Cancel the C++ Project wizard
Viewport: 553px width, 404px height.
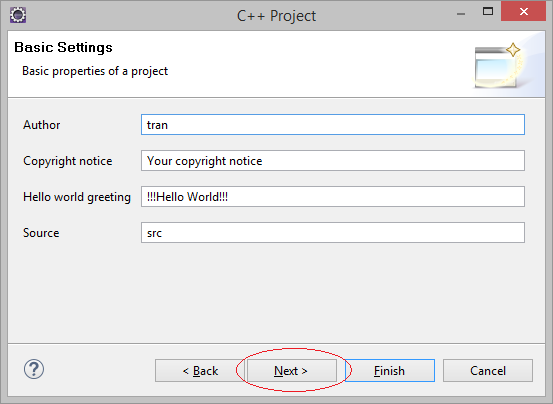(488, 371)
